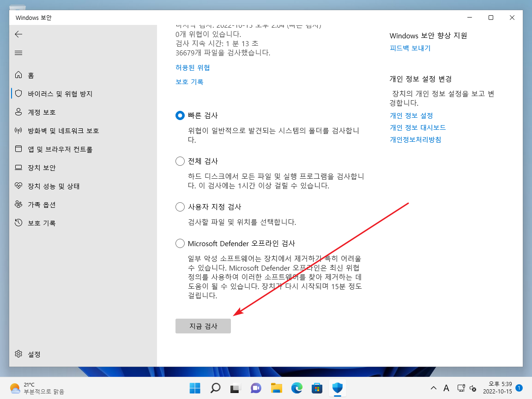532x399 pixels.
Task: Show hidden system tray icons chevron
Action: tap(434, 388)
